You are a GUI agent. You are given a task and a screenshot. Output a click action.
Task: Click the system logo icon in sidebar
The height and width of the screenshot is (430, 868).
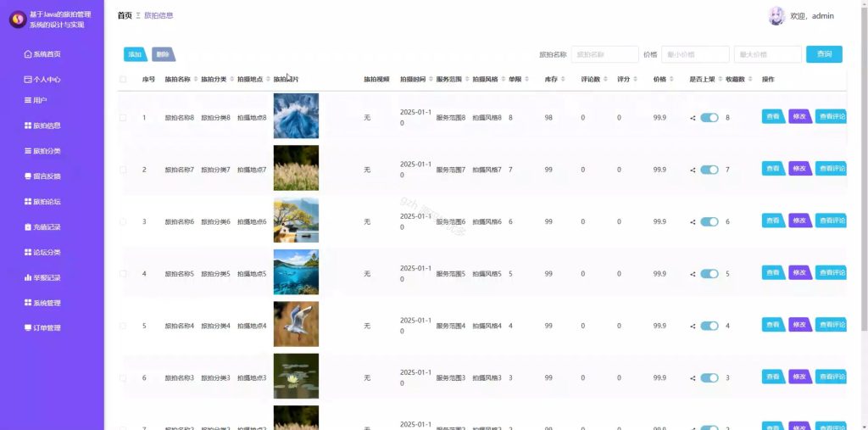pos(18,20)
